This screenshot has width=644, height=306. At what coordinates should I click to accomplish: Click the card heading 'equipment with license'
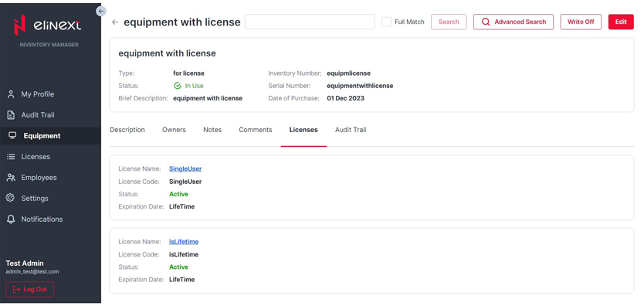click(167, 53)
